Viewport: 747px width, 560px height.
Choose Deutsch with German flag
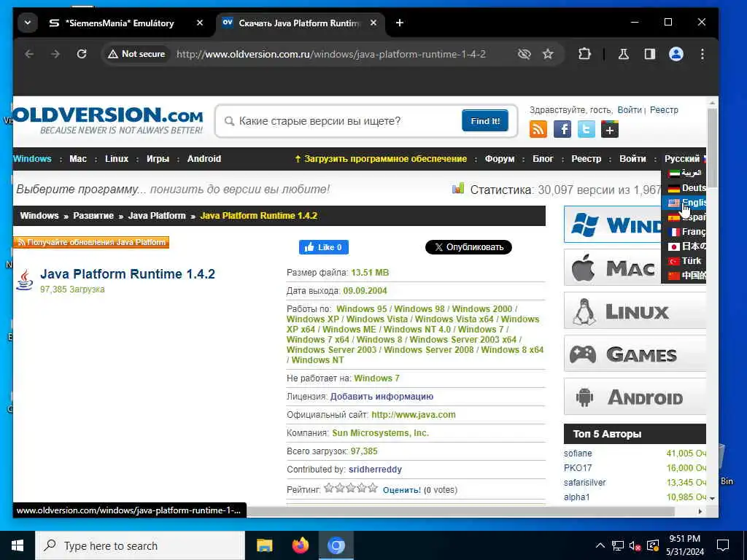point(684,187)
